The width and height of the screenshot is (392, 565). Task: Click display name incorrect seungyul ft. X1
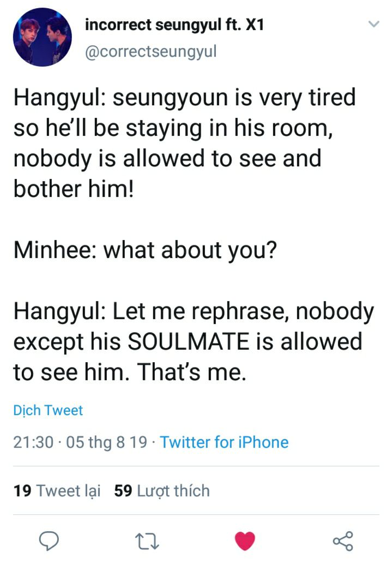pos(175,25)
